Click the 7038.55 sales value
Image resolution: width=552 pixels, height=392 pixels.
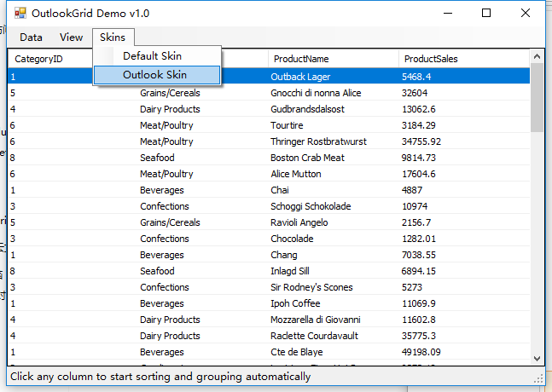point(419,255)
